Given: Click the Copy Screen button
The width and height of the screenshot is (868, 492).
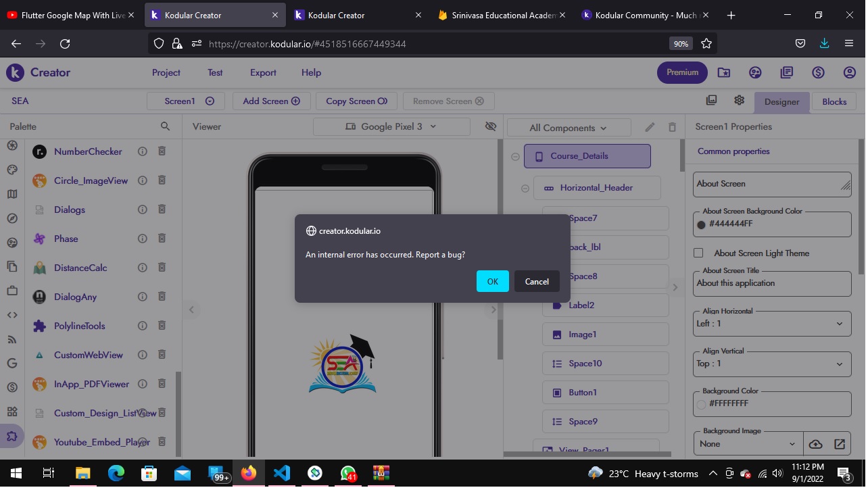Looking at the screenshot, I should coord(356,101).
